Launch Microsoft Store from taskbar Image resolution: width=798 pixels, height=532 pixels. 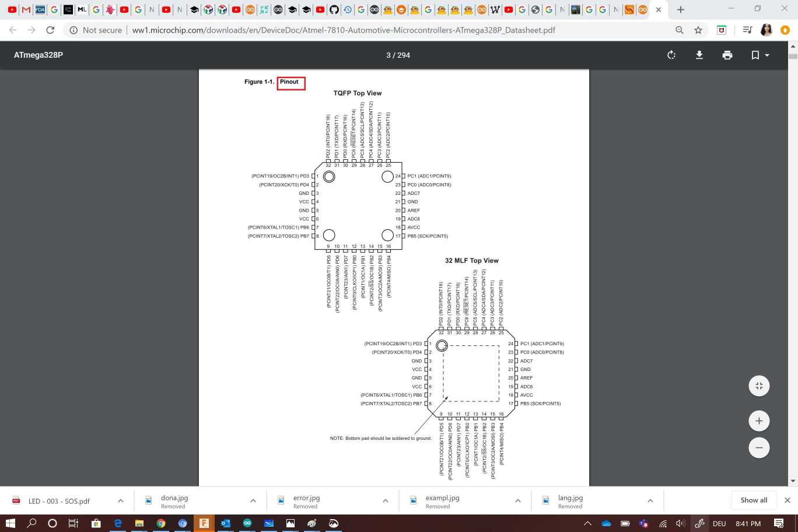point(96,523)
